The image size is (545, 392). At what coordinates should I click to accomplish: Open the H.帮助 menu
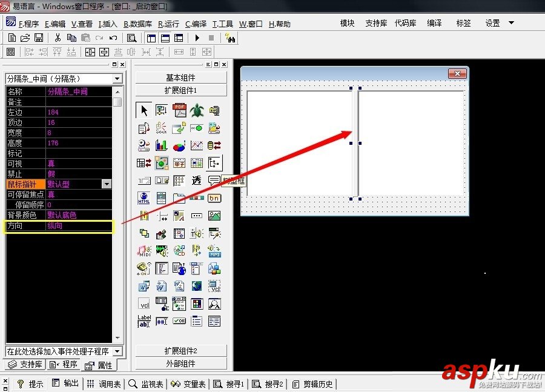(279, 24)
